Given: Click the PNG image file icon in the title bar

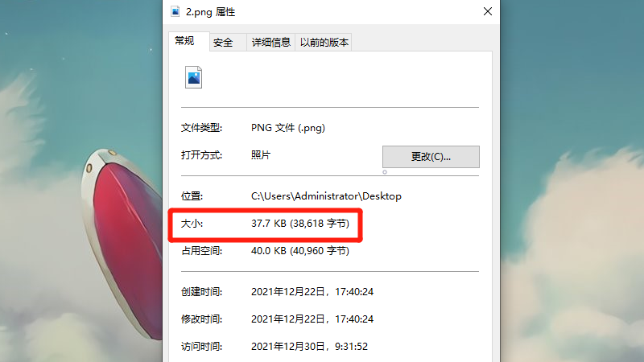Looking at the screenshot, I should pos(175,11).
